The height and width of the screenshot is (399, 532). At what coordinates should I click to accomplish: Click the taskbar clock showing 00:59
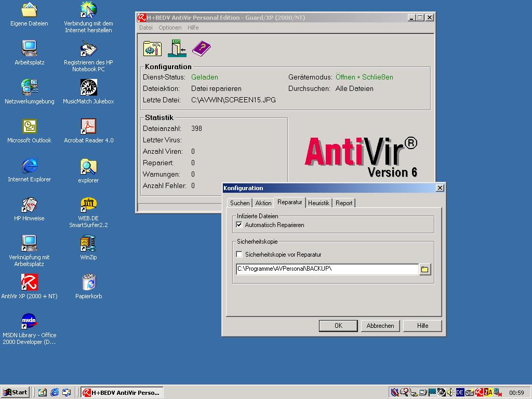(x=516, y=393)
